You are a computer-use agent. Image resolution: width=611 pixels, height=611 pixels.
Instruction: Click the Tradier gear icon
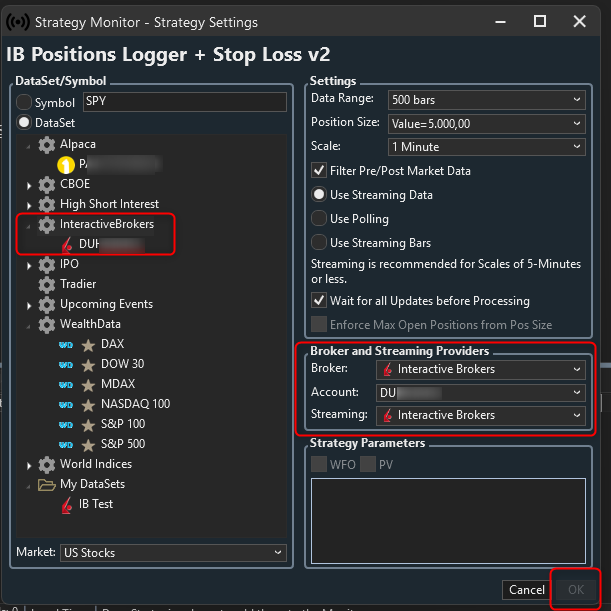[47, 284]
